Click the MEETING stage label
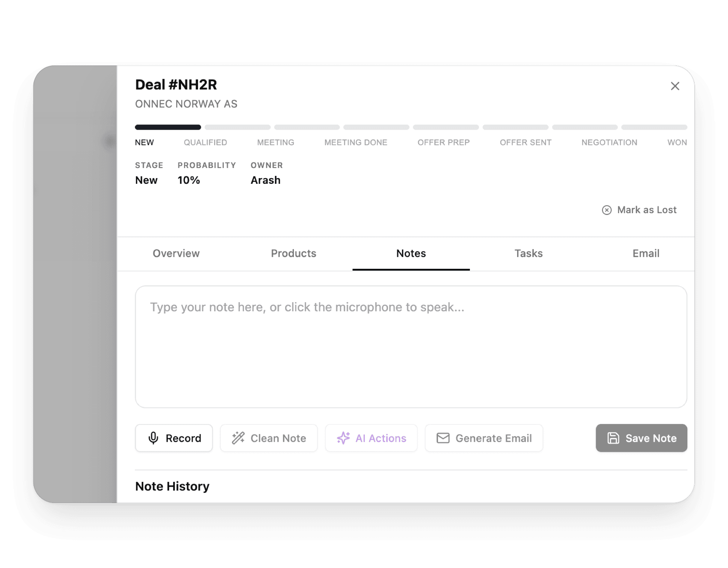 (276, 142)
